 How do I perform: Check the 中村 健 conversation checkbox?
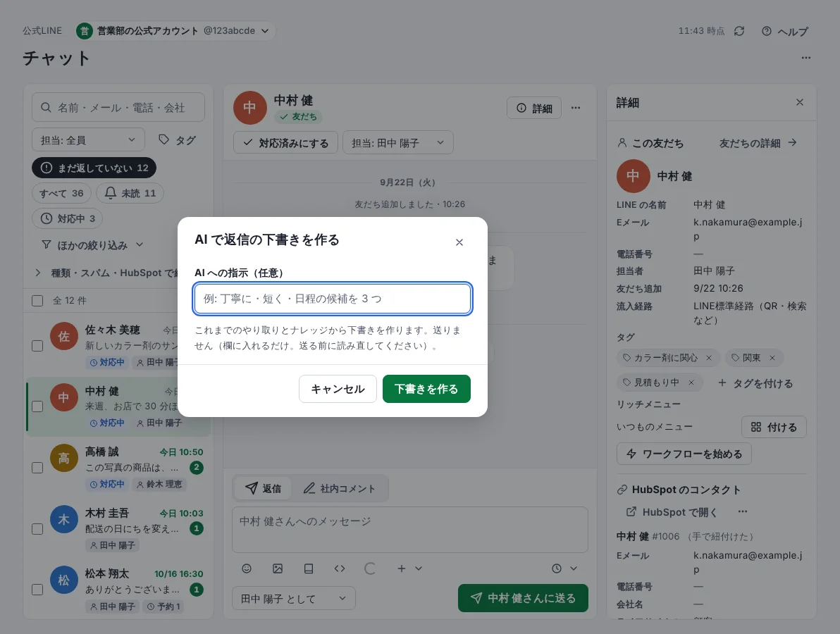click(37, 406)
